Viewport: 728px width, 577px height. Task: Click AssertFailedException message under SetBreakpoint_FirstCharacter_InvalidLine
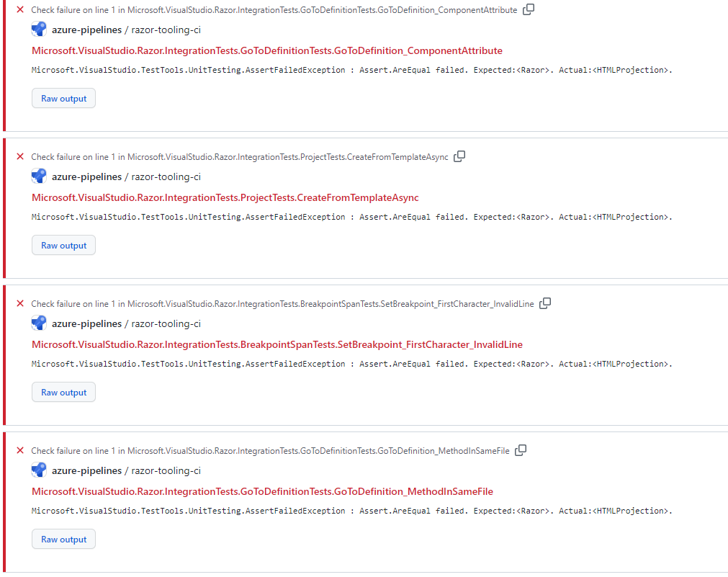352,363
